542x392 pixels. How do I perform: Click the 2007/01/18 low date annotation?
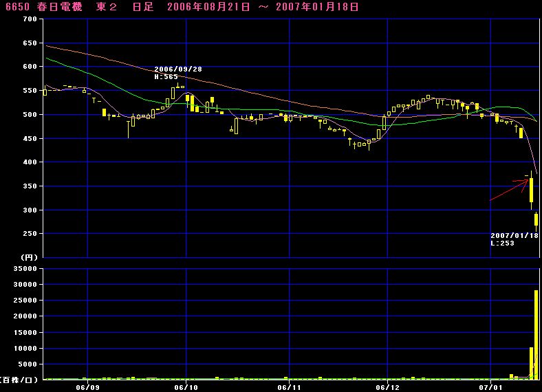(514, 235)
